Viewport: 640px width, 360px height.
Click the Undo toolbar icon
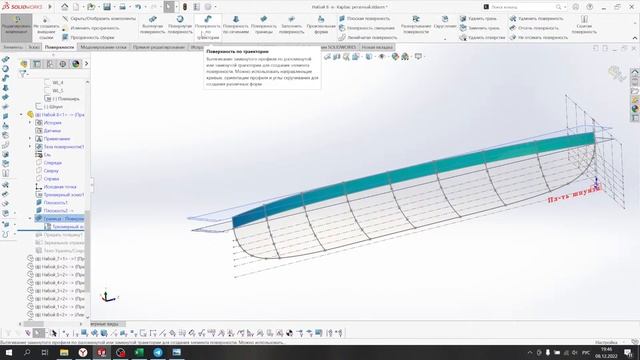138,7
